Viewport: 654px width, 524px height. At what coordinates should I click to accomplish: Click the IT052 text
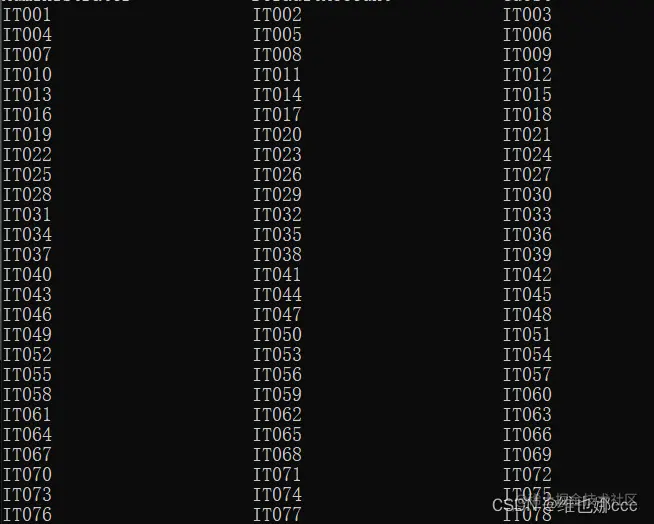tap(27, 355)
